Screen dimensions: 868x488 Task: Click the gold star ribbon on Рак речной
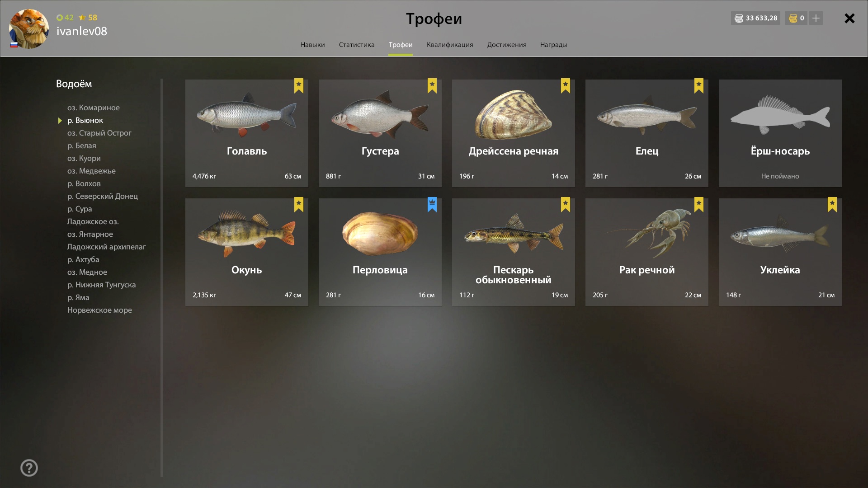699,205
